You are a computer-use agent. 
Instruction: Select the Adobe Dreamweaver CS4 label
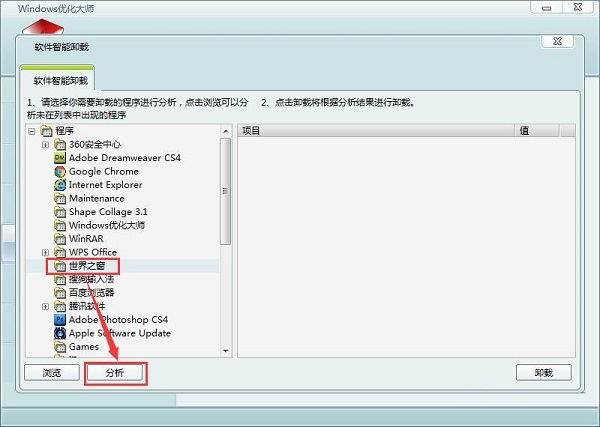pyautogui.click(x=125, y=158)
